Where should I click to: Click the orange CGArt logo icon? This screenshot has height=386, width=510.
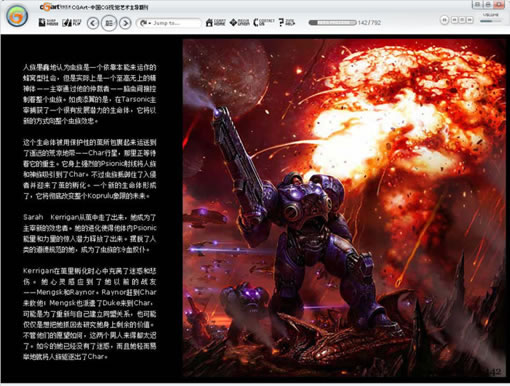pos(17,16)
